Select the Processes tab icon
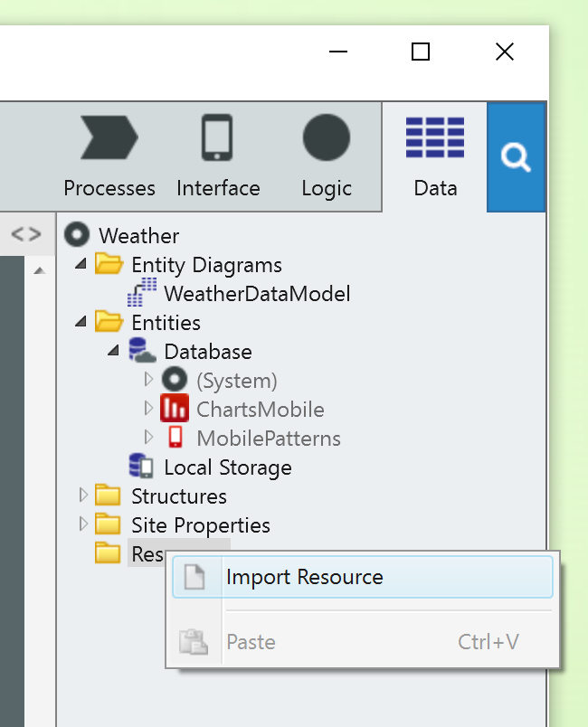The width and height of the screenshot is (588, 727). (x=109, y=137)
